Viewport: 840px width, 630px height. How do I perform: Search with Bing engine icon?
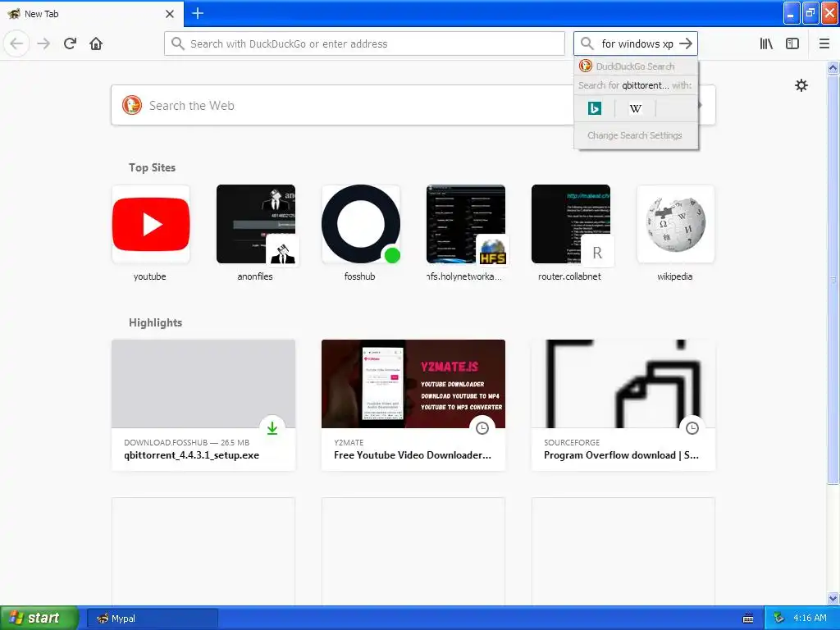[595, 108]
